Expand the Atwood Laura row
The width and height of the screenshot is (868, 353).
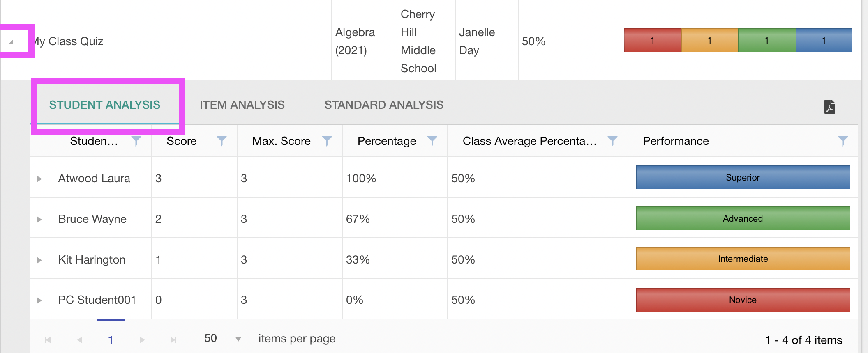point(39,179)
